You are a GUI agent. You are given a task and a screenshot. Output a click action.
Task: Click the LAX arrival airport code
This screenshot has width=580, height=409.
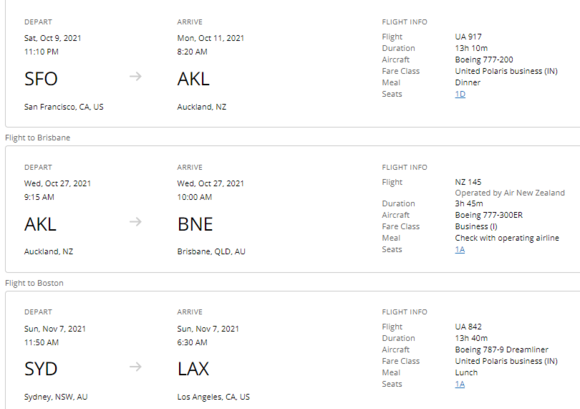tap(193, 369)
